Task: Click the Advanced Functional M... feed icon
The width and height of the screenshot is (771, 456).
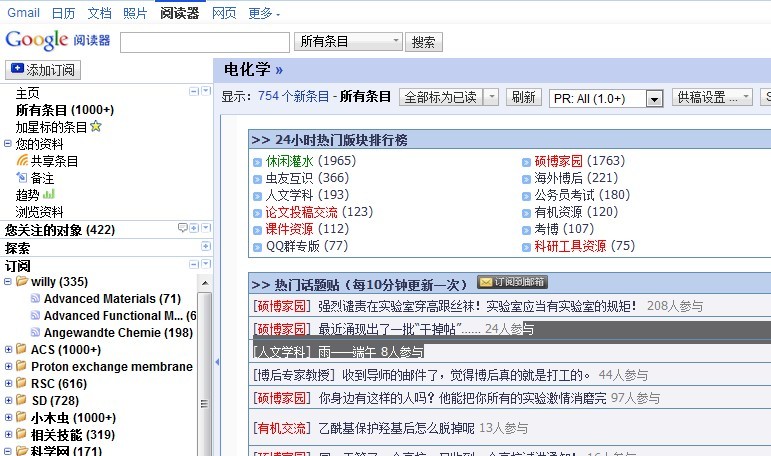Action: point(35,315)
